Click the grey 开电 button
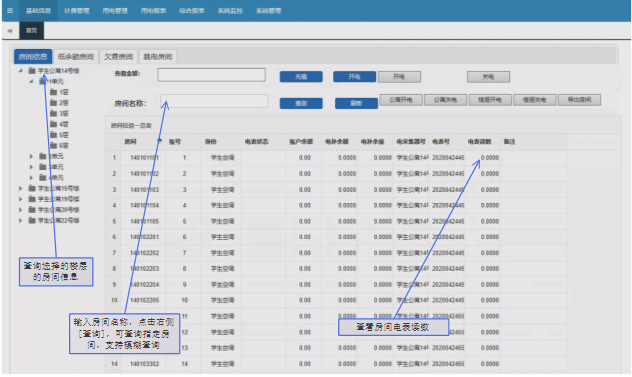This screenshot has height=377, width=632. (399, 77)
